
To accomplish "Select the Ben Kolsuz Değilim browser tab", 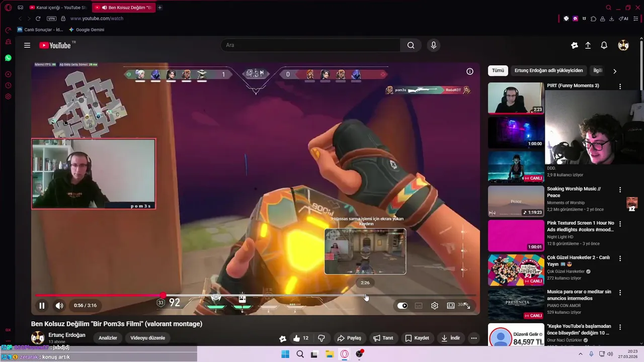I will 124,8.
